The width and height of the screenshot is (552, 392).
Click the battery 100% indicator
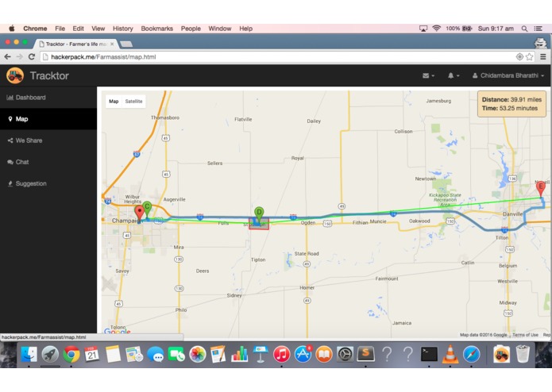point(459,29)
